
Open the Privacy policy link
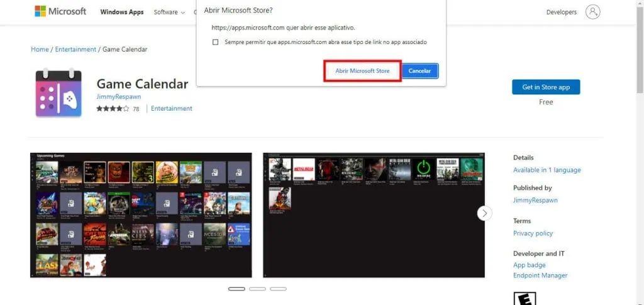(533, 233)
